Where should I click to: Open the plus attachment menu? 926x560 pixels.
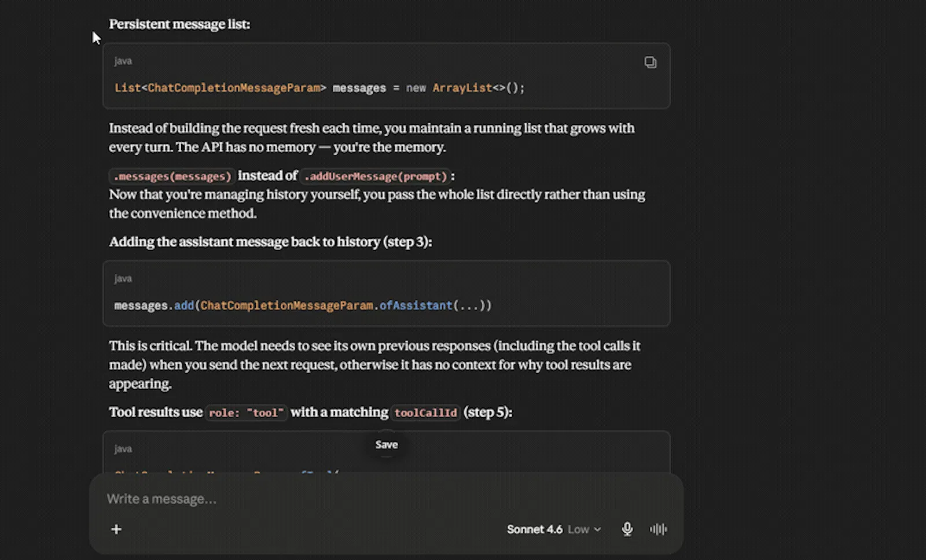116,529
